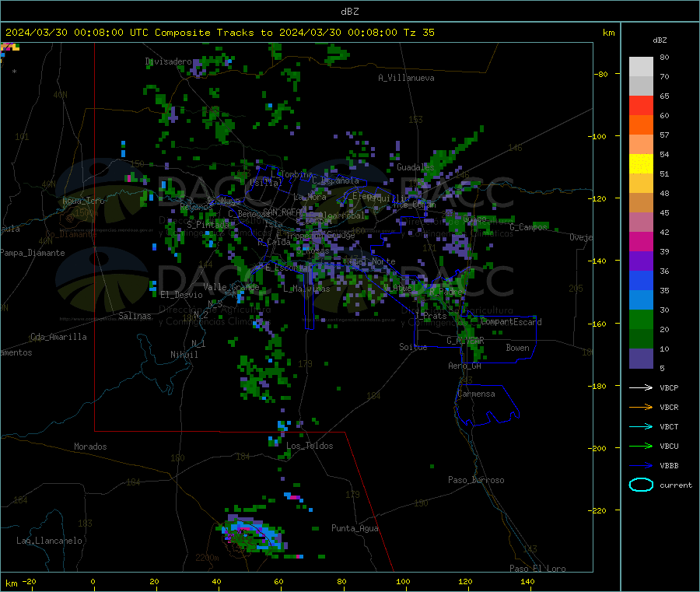
Task: Click the 'Nihuil' map label
Action: (184, 355)
